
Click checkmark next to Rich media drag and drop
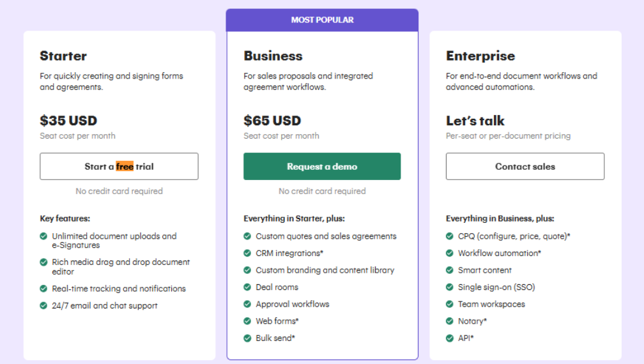43,262
